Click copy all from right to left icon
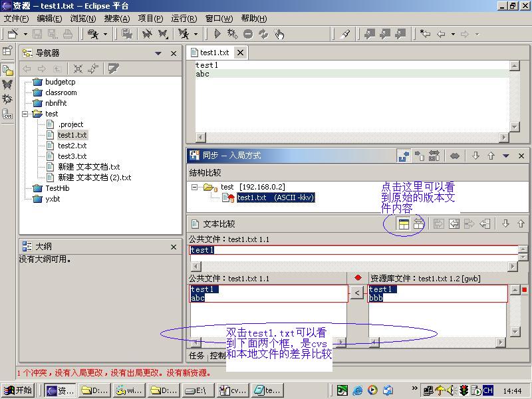 (454, 224)
